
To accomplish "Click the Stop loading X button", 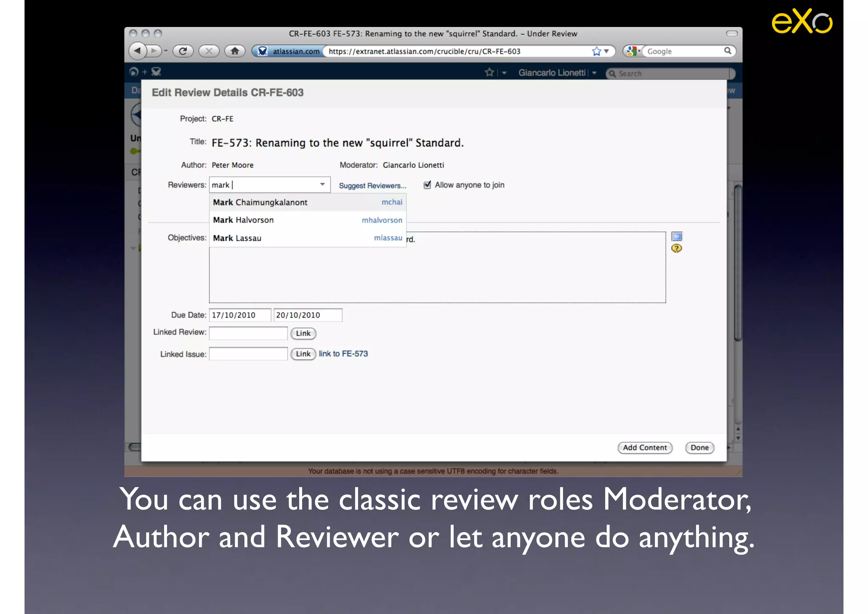I will tap(209, 51).
